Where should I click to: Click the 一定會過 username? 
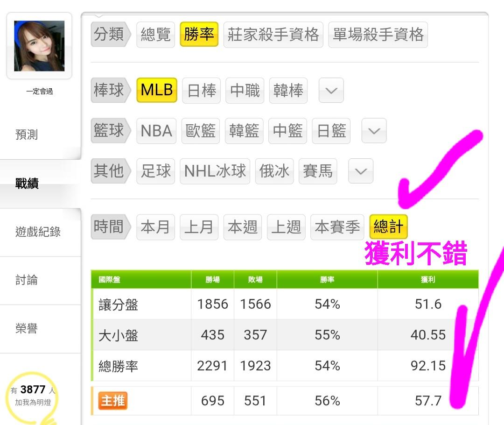(40, 92)
